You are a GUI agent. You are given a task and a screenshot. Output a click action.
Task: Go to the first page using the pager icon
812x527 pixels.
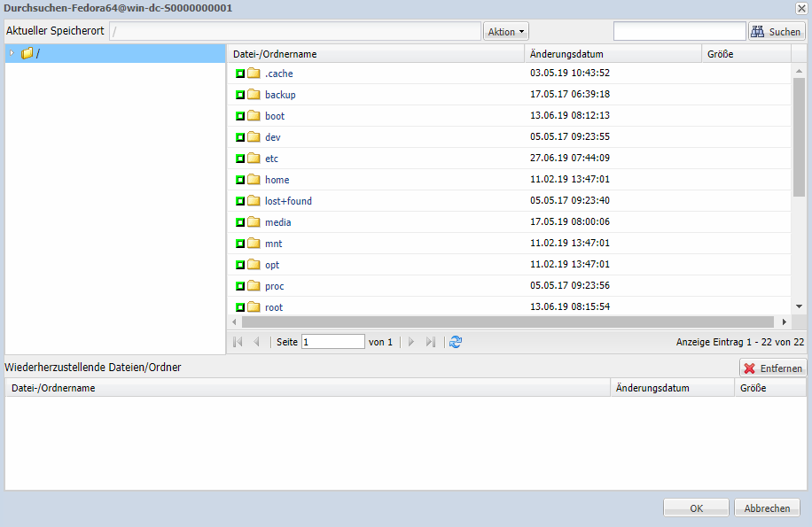(x=238, y=342)
